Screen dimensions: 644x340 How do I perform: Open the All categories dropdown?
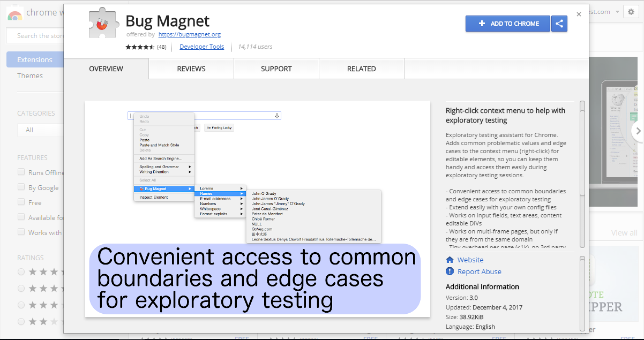[40, 130]
